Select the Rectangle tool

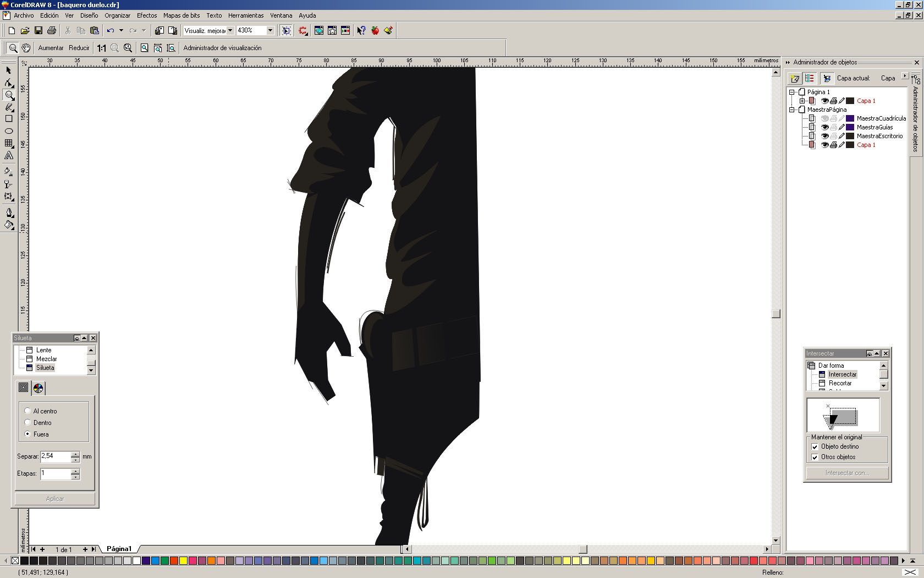click(x=9, y=118)
